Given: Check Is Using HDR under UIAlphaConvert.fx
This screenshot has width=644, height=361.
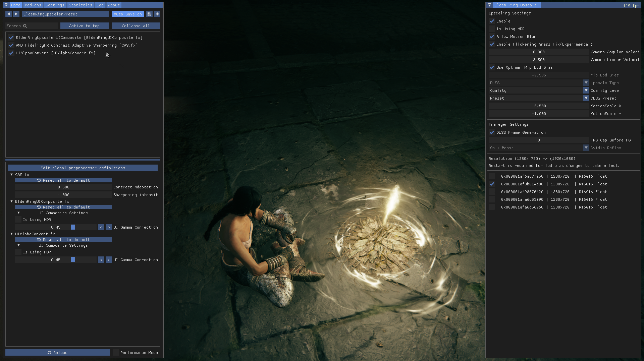Looking at the screenshot, I should [18, 252].
